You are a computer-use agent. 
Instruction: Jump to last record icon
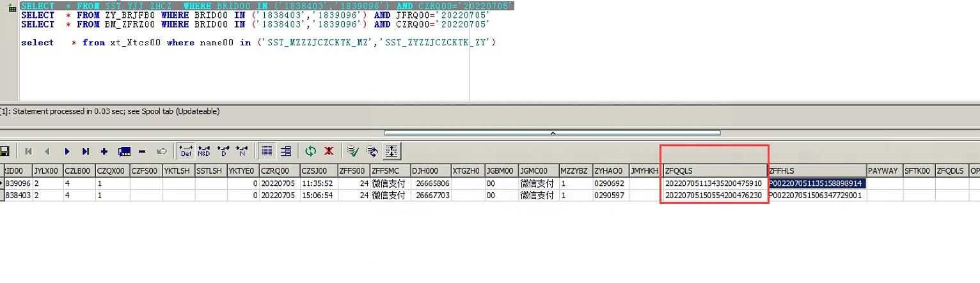(86, 151)
